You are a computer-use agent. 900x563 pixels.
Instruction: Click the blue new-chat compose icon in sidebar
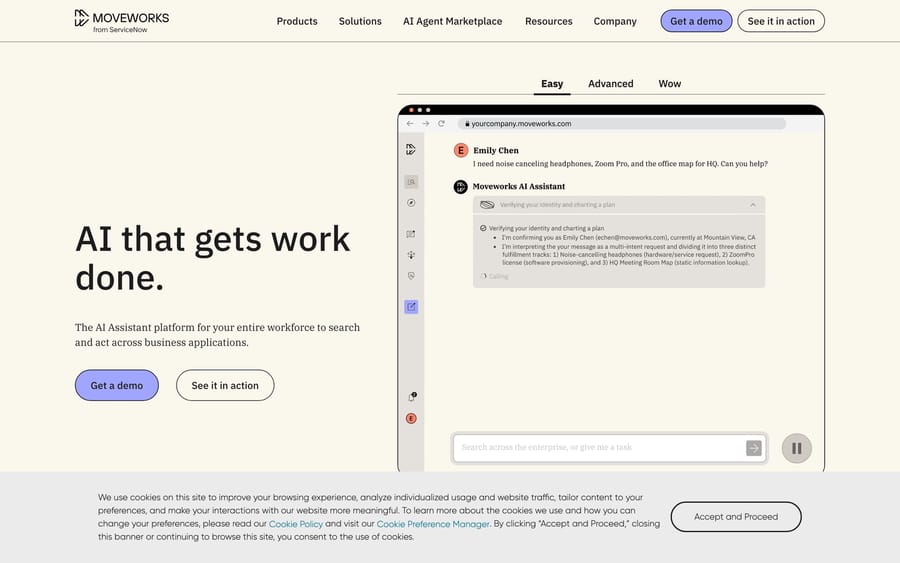pyautogui.click(x=411, y=306)
